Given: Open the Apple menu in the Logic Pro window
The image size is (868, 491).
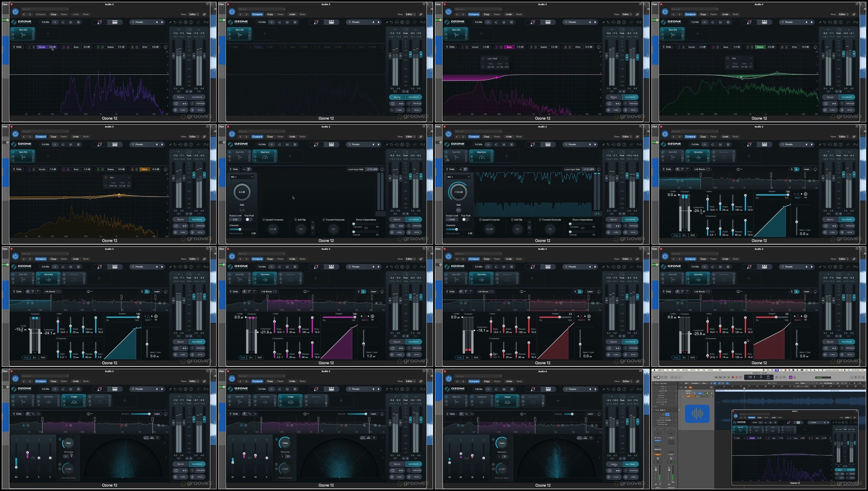Looking at the screenshot, I should tap(655, 370).
